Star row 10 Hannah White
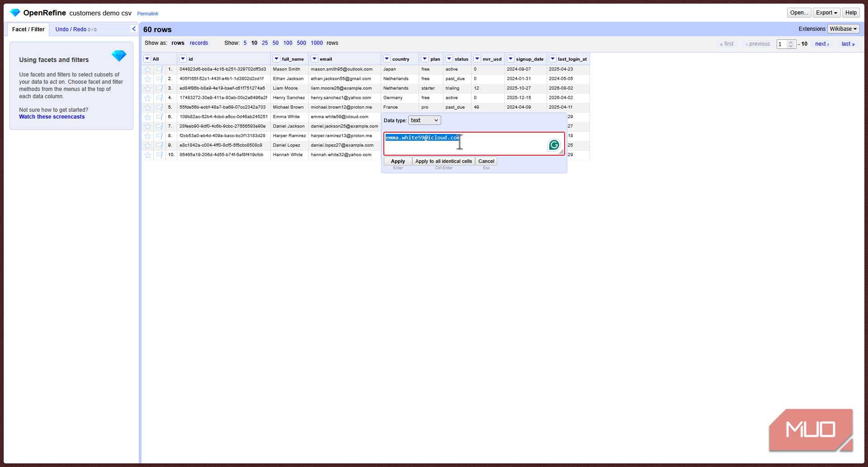This screenshot has width=868, height=467. (147, 155)
